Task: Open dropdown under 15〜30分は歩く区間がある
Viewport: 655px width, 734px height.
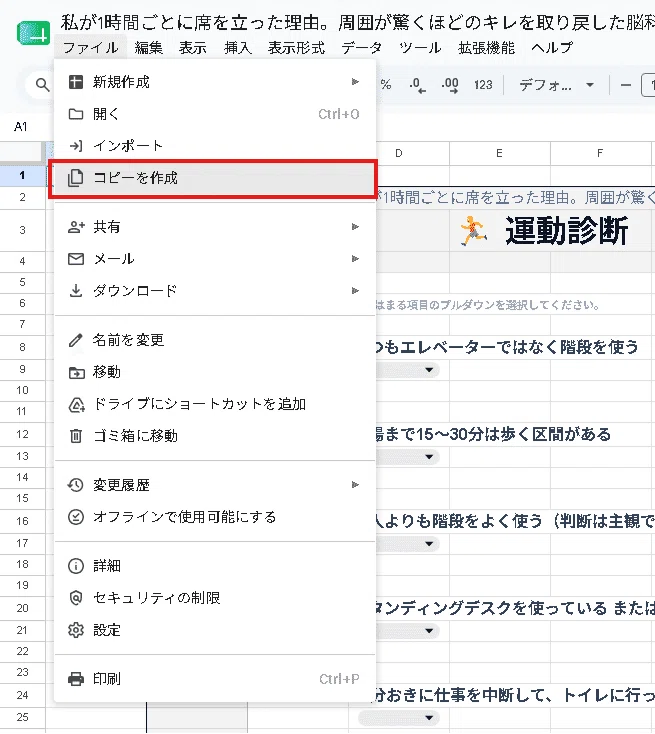Action: tap(429, 457)
